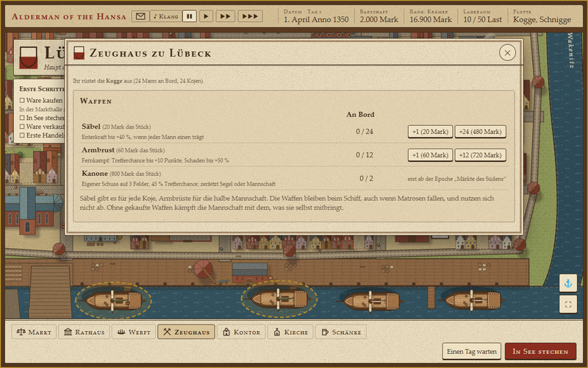
Task: Click the Flotte Kogge, Schnigge text
Action: [x=542, y=20]
